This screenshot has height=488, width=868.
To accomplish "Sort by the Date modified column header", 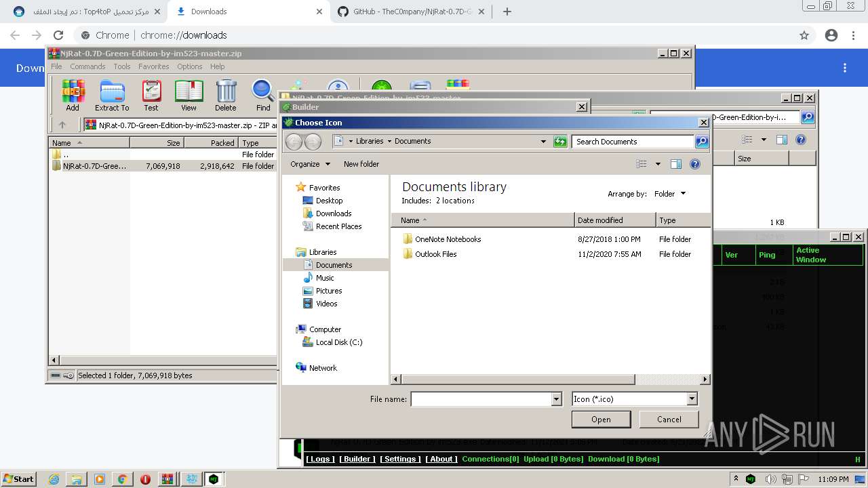I will point(615,220).
